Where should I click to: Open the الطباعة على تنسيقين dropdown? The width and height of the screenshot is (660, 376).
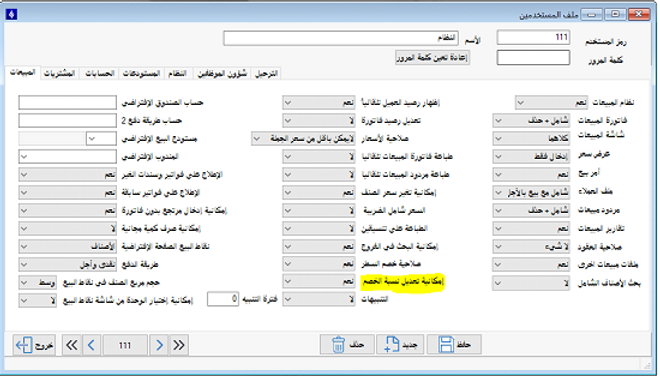(319, 228)
